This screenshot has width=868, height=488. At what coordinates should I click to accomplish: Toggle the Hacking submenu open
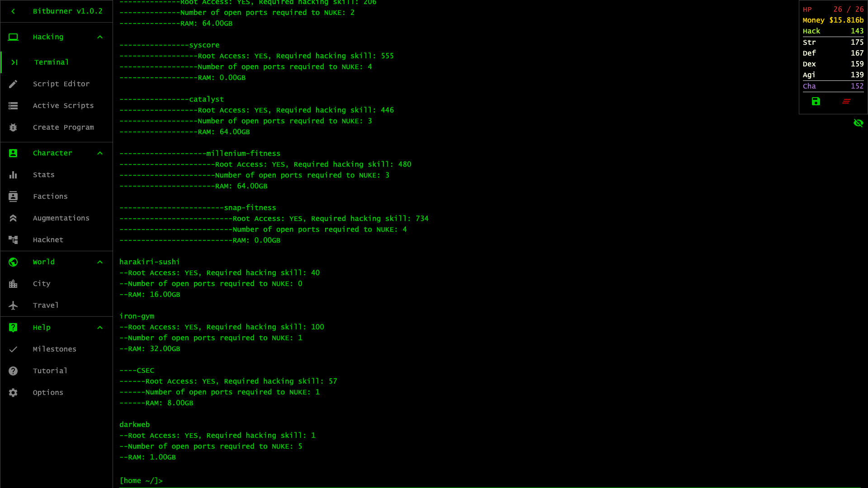point(100,37)
